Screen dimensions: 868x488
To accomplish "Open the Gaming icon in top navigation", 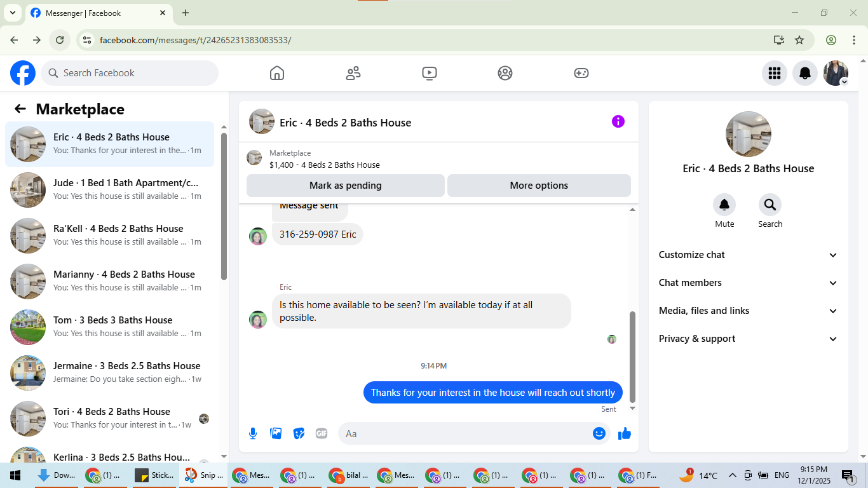I will tap(581, 73).
